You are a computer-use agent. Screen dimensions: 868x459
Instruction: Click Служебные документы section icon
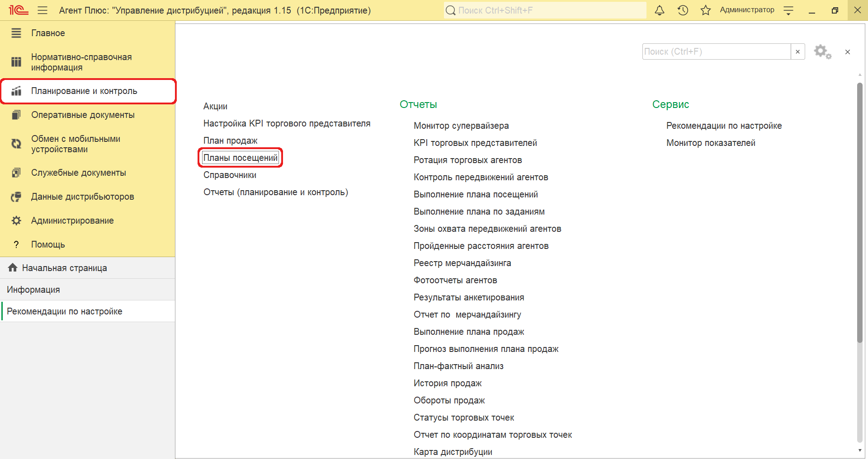(16, 173)
